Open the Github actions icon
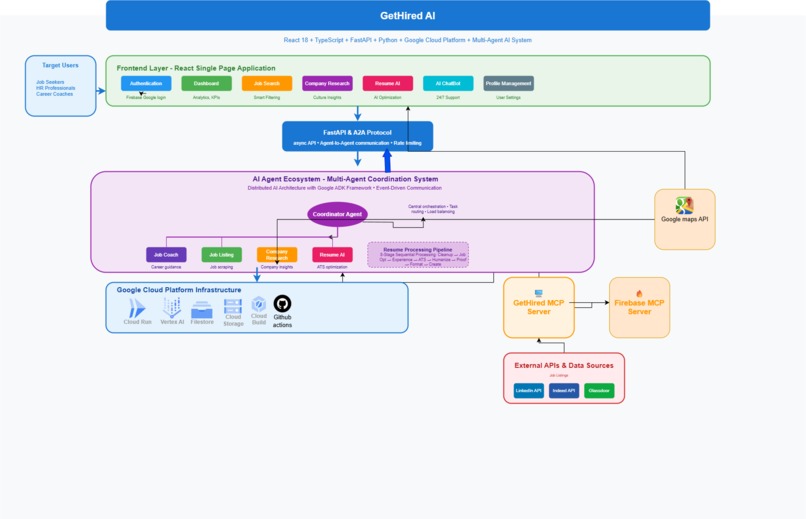The image size is (806, 519). (282, 304)
